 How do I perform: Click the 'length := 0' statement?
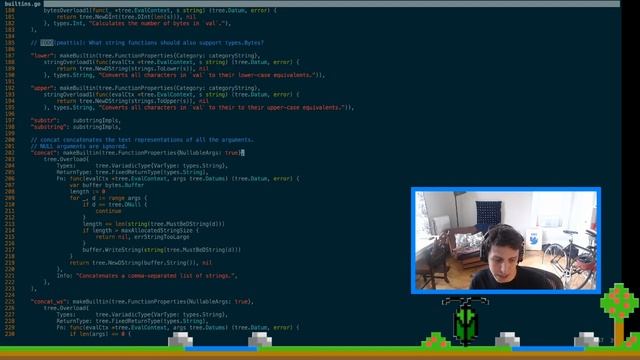[87, 192]
